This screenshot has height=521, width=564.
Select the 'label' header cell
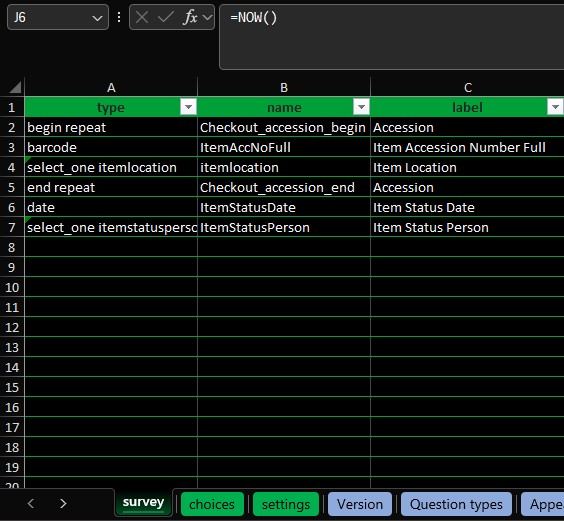click(x=467, y=107)
